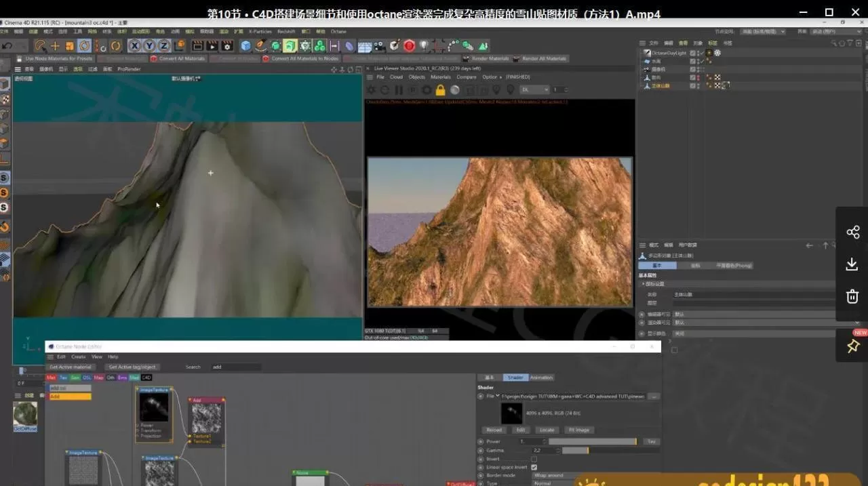Viewport: 868px width, 486px height.
Task: Switch to the Animation tab in Node Editor
Action: [x=541, y=378]
